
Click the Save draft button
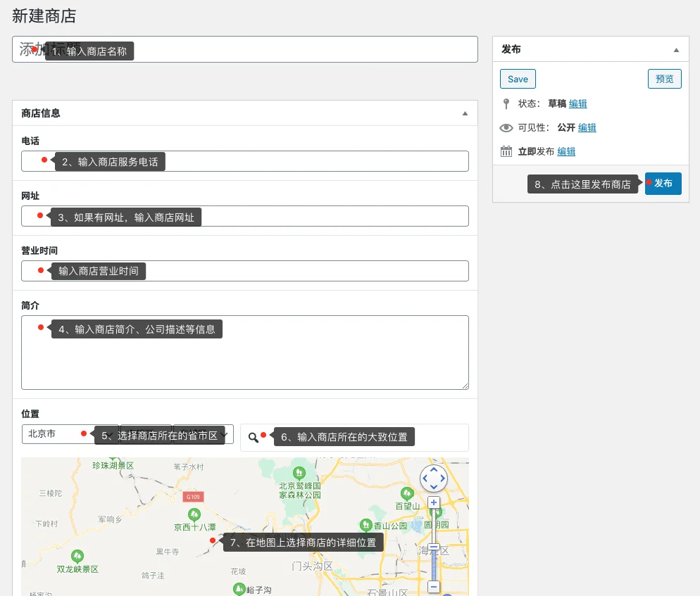click(x=518, y=79)
